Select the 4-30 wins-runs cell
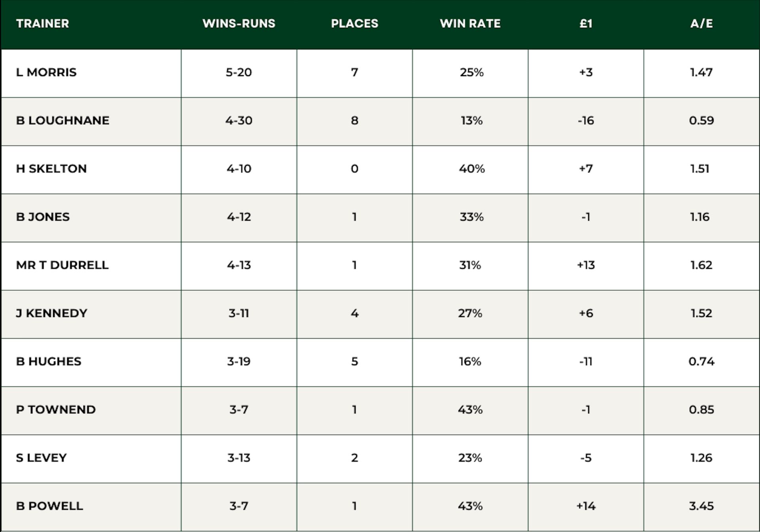This screenshot has width=760, height=532. [x=239, y=120]
